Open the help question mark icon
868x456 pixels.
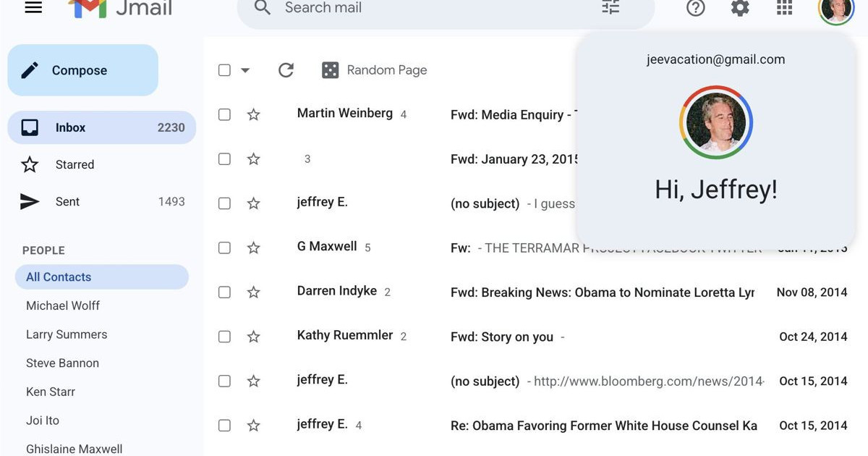click(695, 9)
